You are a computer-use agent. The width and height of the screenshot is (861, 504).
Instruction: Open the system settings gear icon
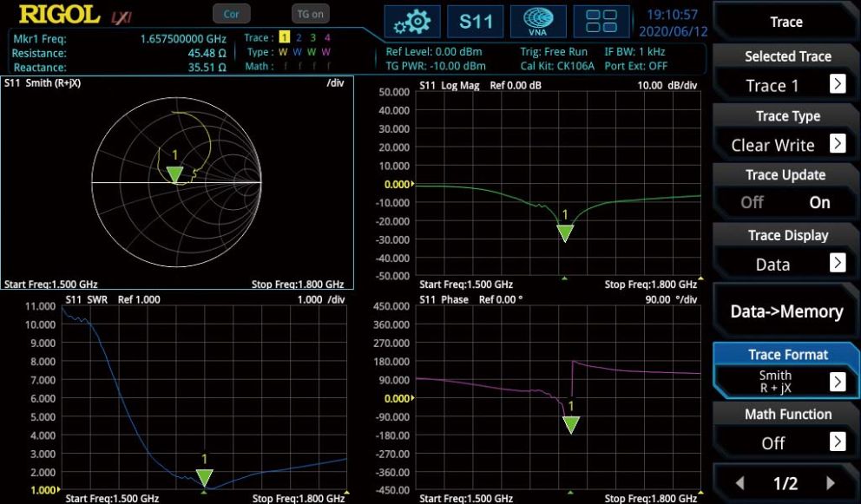pos(412,22)
